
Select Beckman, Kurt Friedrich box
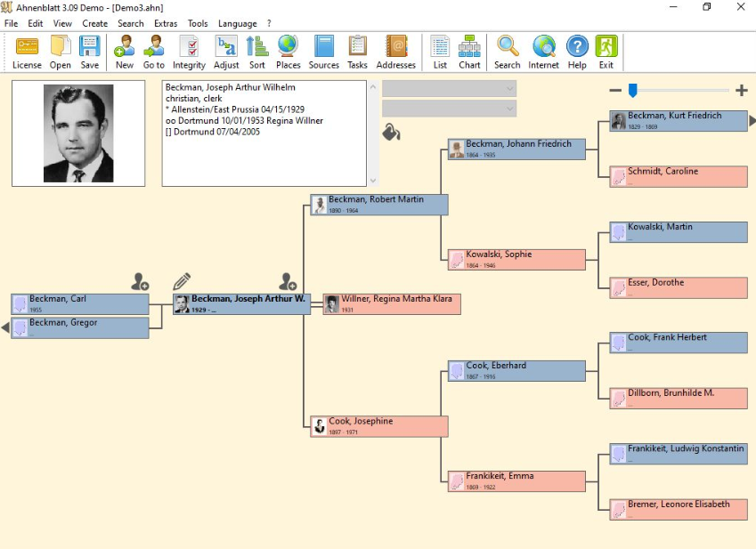tap(679, 121)
